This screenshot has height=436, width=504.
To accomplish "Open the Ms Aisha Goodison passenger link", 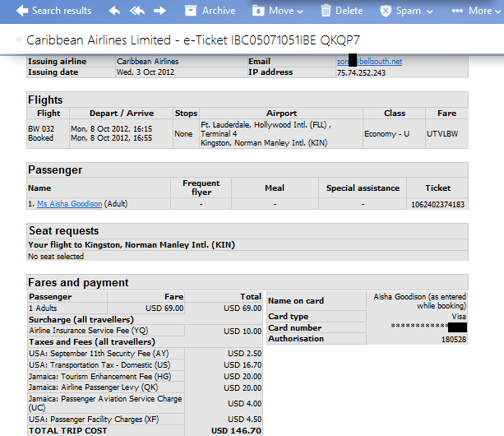I will pyautogui.click(x=69, y=203).
